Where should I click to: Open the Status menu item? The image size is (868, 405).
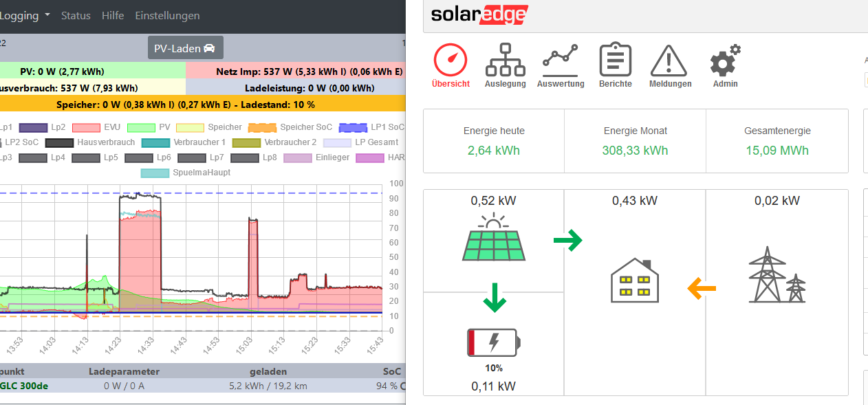76,15
